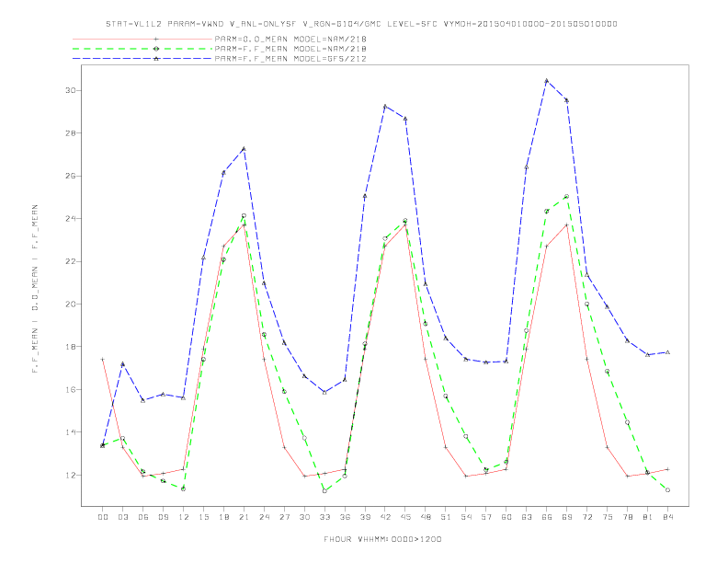Click x-axis tick label 63
728x563 pixels.
[527, 517]
